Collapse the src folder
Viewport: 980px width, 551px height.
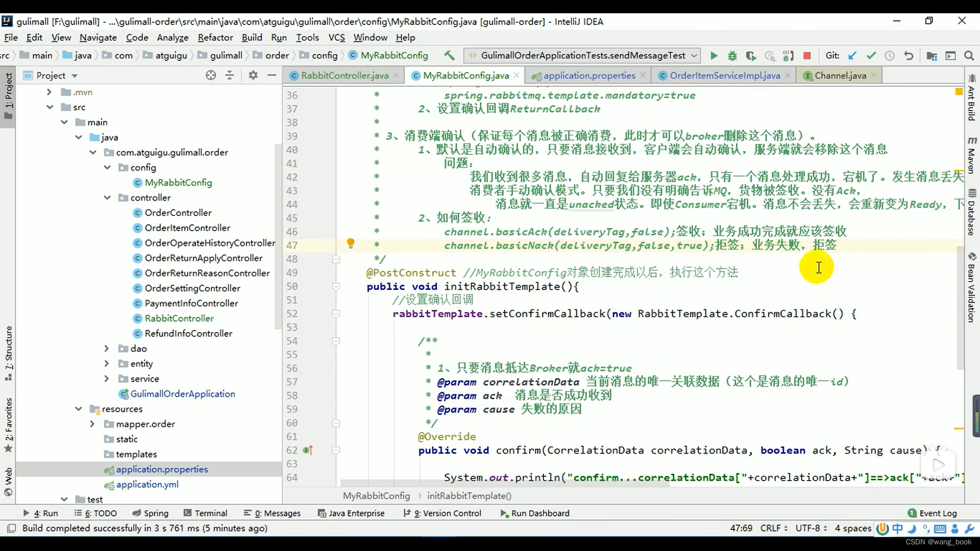(x=50, y=107)
